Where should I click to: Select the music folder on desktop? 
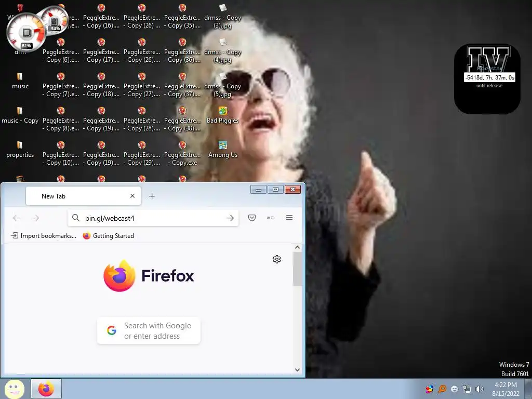(x=20, y=81)
